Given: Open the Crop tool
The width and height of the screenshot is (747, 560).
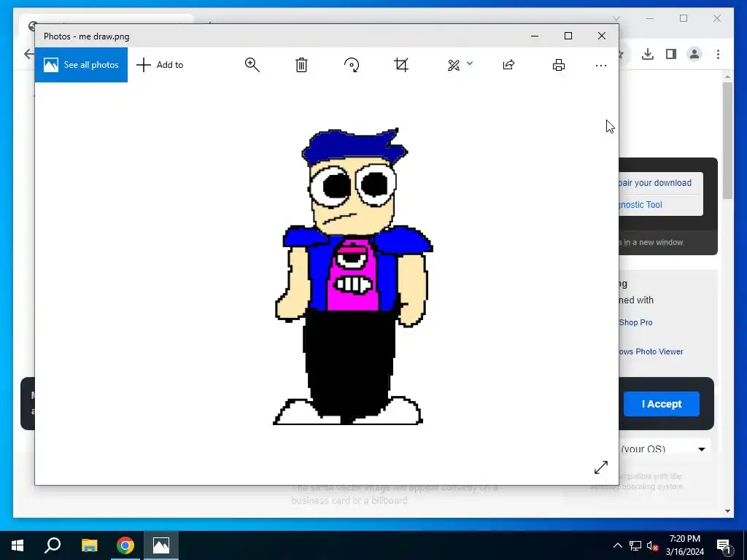Looking at the screenshot, I should tap(402, 65).
